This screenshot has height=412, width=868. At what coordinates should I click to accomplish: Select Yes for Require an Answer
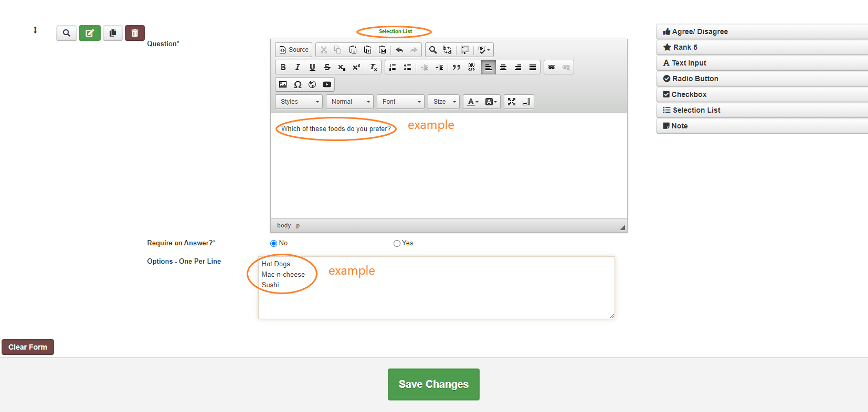point(397,243)
